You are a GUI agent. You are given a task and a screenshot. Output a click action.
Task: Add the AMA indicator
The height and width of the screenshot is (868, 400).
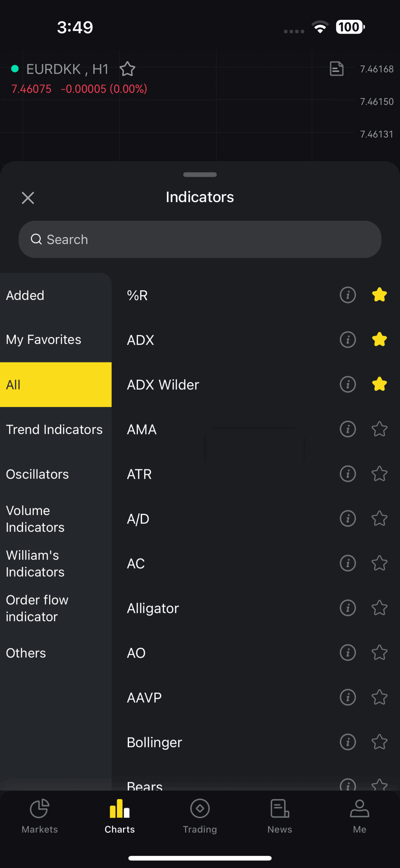click(142, 429)
